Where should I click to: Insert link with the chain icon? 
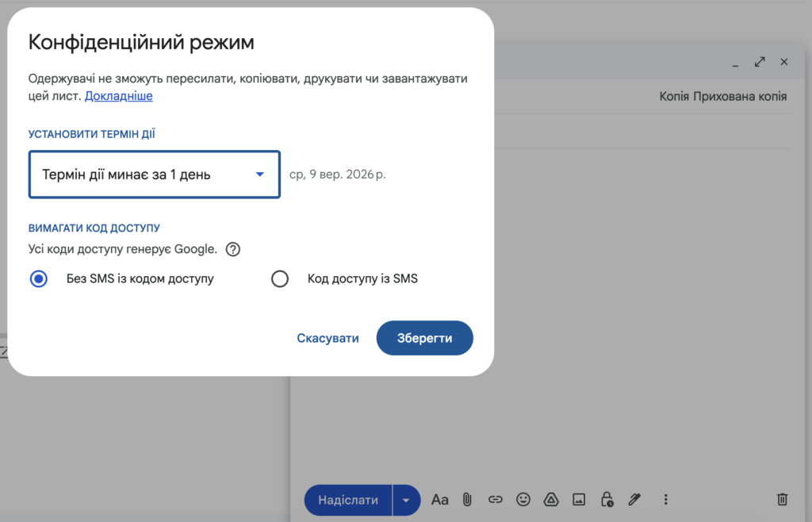click(x=495, y=500)
